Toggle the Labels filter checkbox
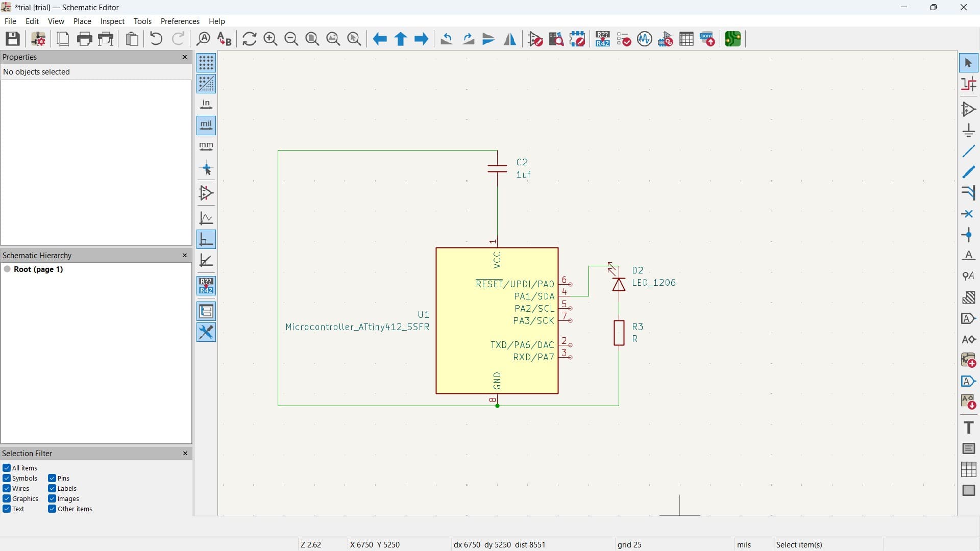The height and width of the screenshot is (551, 980). coord(52,489)
